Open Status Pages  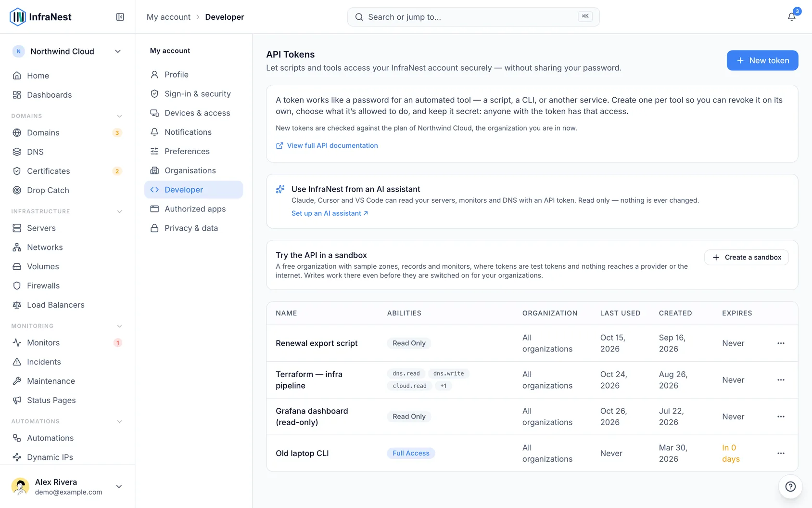coord(67,400)
